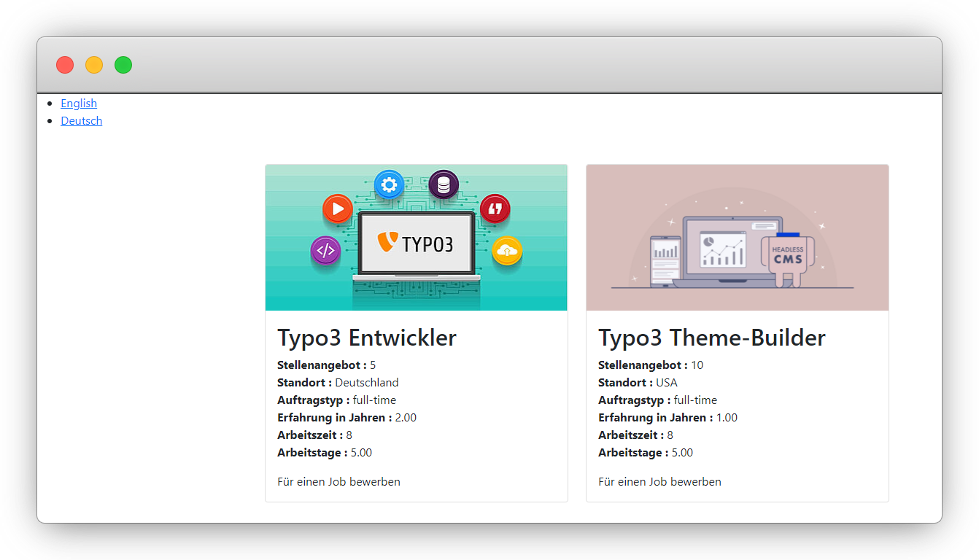Click the purple database icon in banner
The height and width of the screenshot is (560, 979).
[444, 185]
